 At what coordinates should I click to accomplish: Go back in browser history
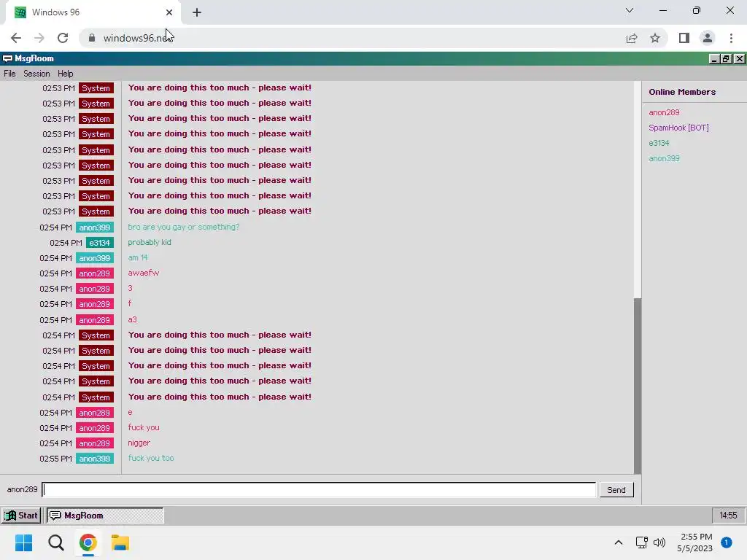coord(16,38)
